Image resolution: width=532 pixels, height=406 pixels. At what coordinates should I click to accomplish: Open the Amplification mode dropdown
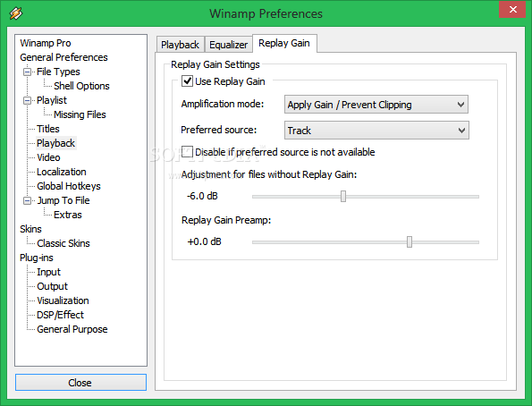point(376,105)
